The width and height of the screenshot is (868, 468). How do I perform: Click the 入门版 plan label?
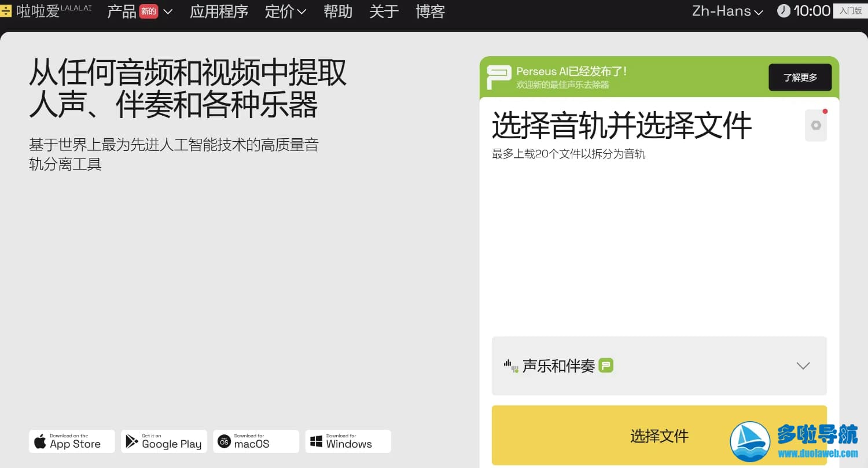850,11
